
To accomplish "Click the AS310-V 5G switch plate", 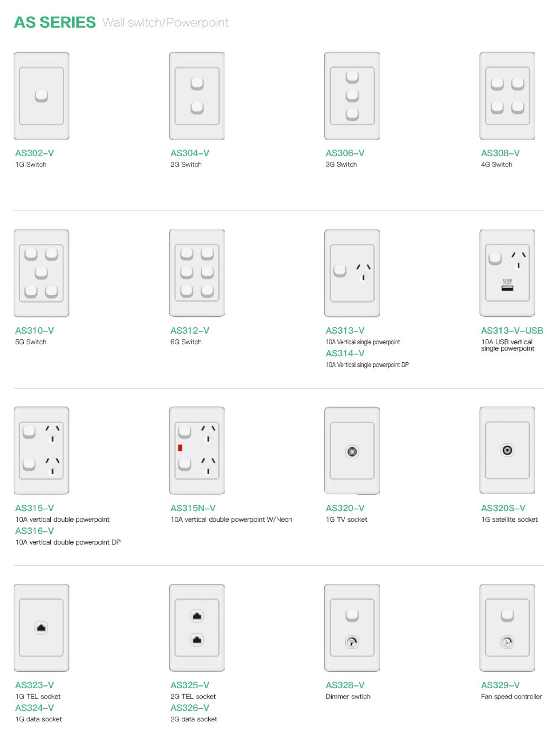I will (41, 273).
